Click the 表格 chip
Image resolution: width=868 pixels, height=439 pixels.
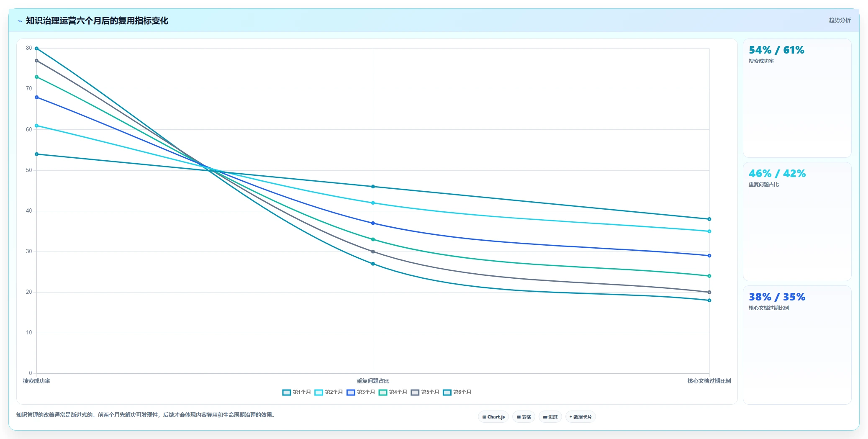[524, 417]
